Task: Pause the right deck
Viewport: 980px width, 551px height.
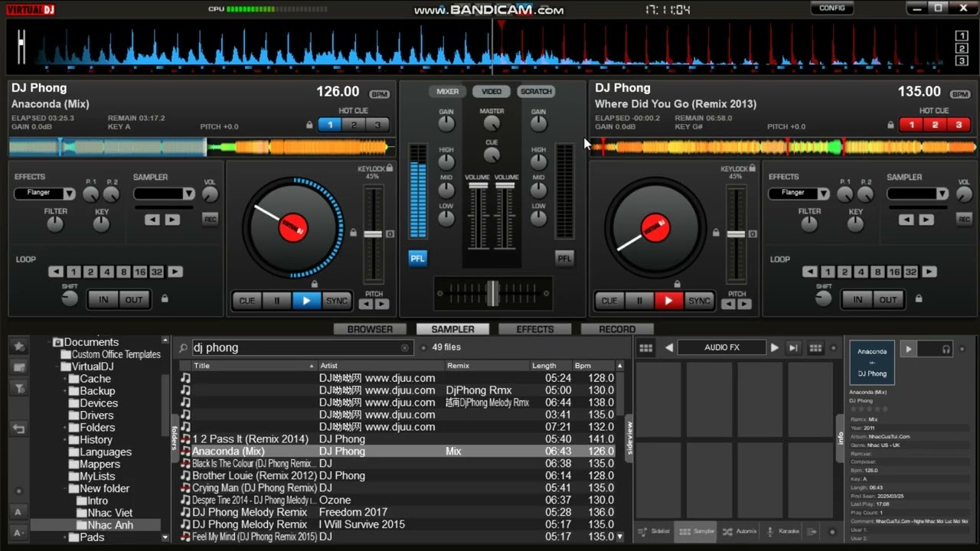Action: tap(639, 301)
